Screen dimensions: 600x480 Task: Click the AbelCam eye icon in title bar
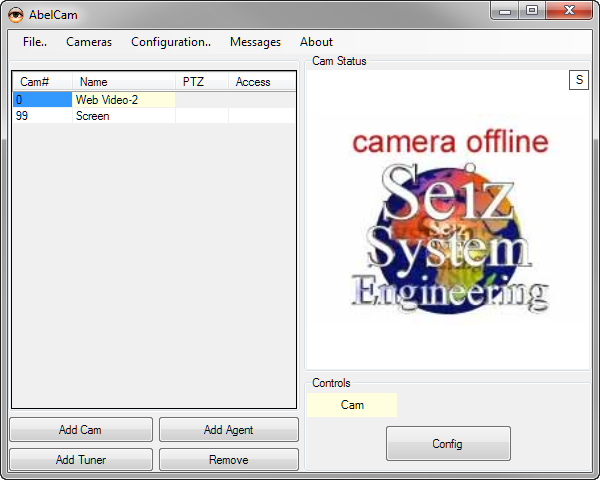point(16,15)
